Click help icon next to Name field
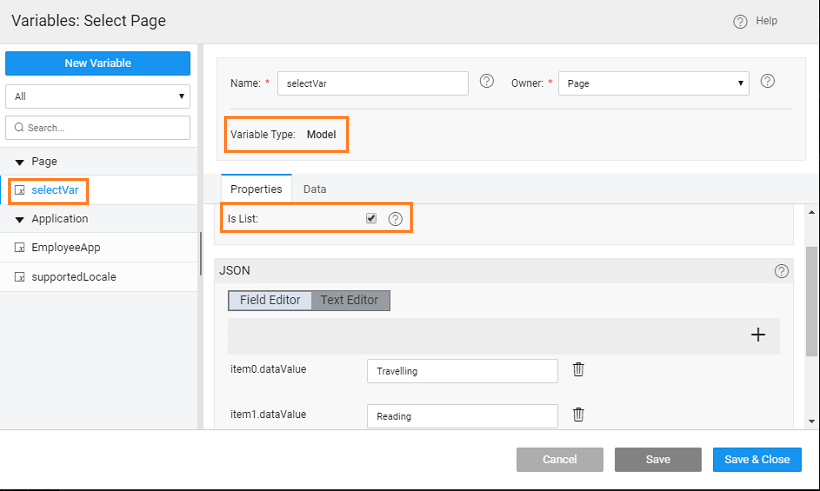 click(487, 82)
